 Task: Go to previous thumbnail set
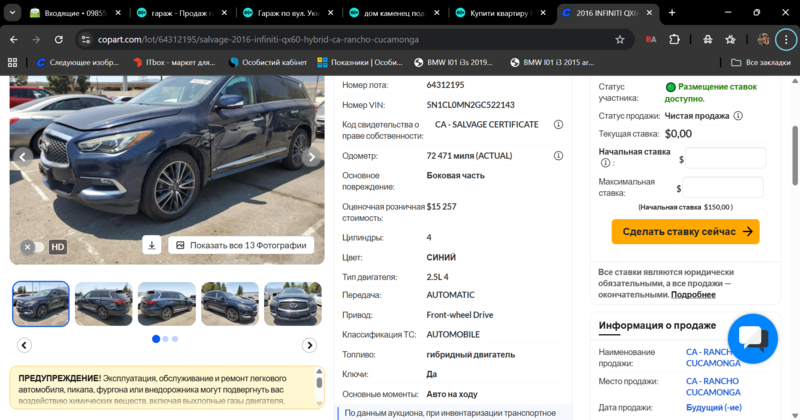coord(24,345)
